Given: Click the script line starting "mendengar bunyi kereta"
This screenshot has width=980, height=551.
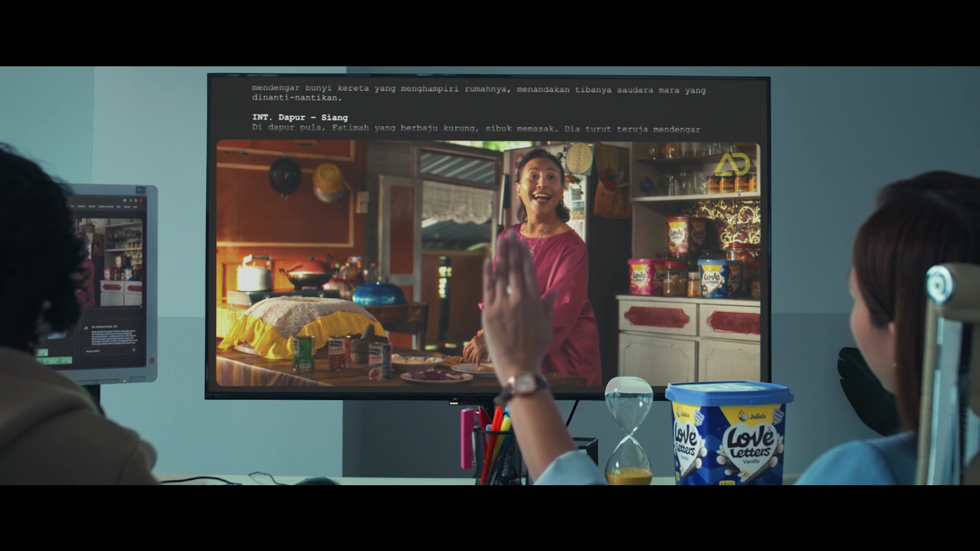Looking at the screenshot, I should click(x=479, y=90).
